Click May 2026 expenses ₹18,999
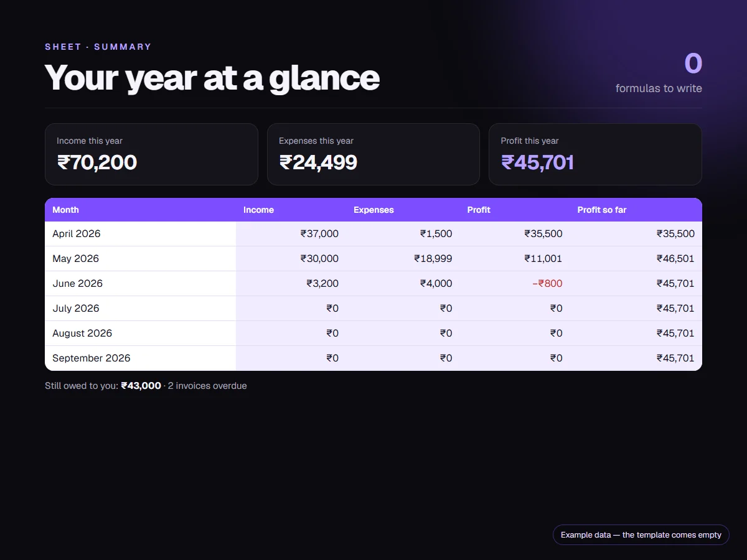 coord(433,259)
